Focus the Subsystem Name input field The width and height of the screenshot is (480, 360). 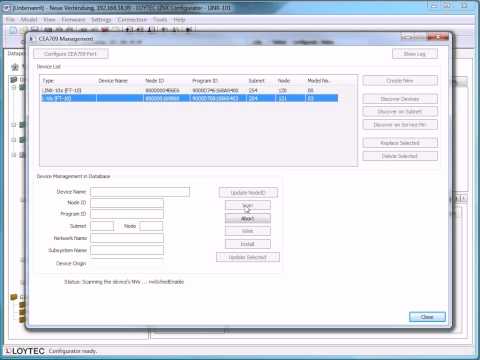(127, 250)
